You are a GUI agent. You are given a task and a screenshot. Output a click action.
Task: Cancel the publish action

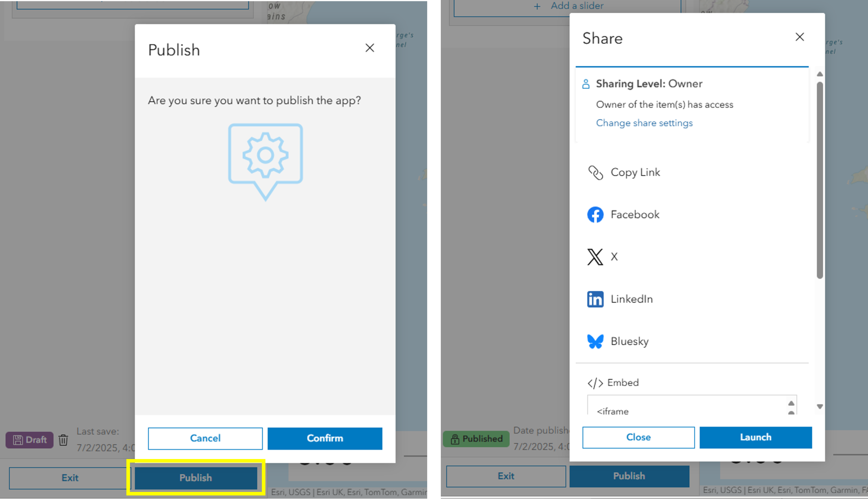(x=205, y=438)
